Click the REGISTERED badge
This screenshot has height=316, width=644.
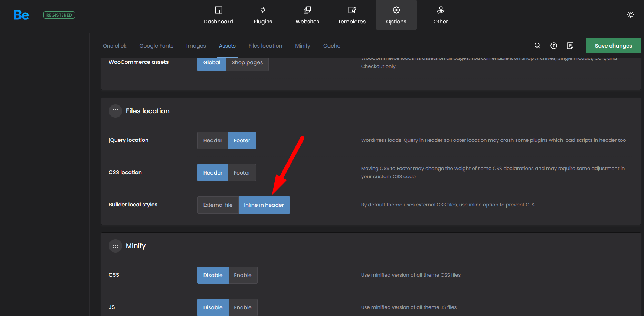(59, 15)
